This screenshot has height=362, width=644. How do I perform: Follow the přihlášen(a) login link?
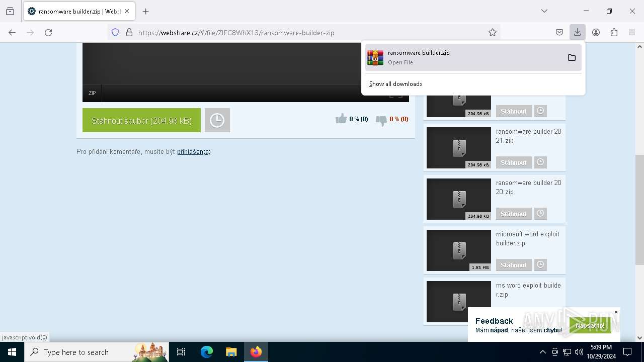[194, 151]
